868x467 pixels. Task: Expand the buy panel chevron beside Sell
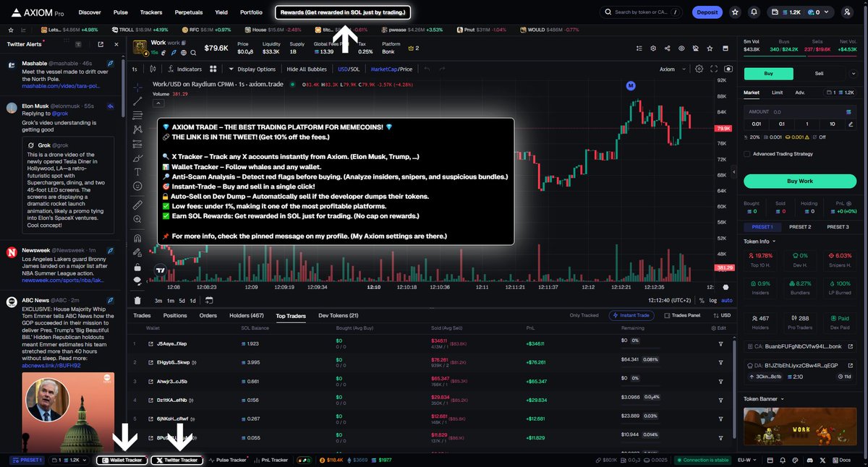(x=855, y=73)
